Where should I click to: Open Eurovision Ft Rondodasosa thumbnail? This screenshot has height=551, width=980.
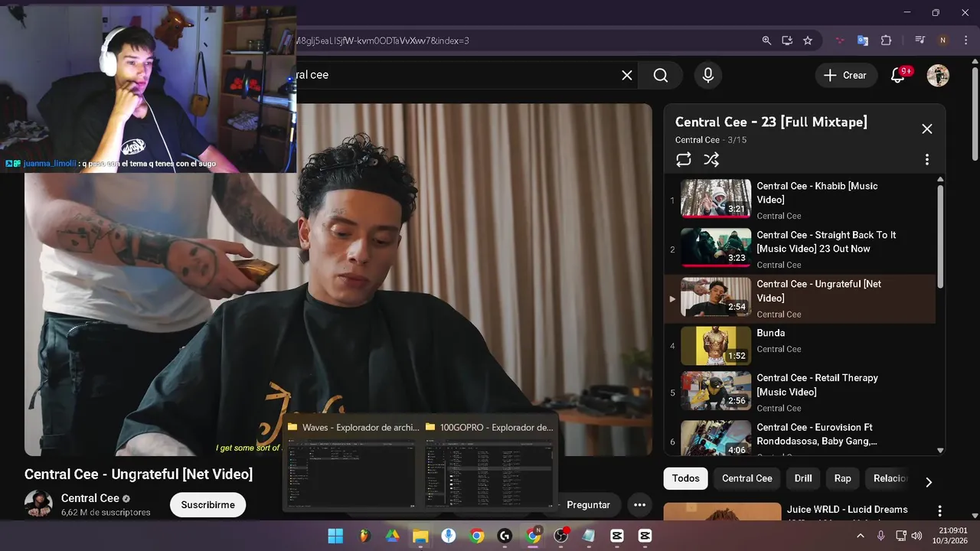point(716,439)
